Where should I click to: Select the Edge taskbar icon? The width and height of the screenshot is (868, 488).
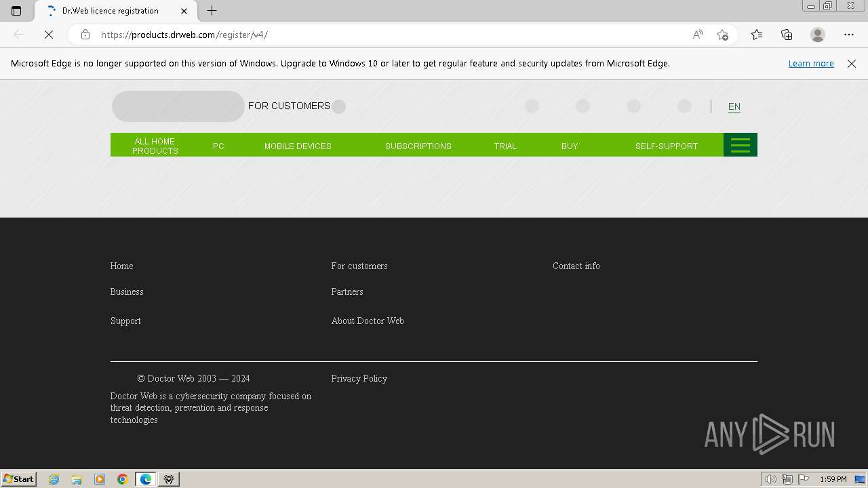pyautogui.click(x=146, y=479)
